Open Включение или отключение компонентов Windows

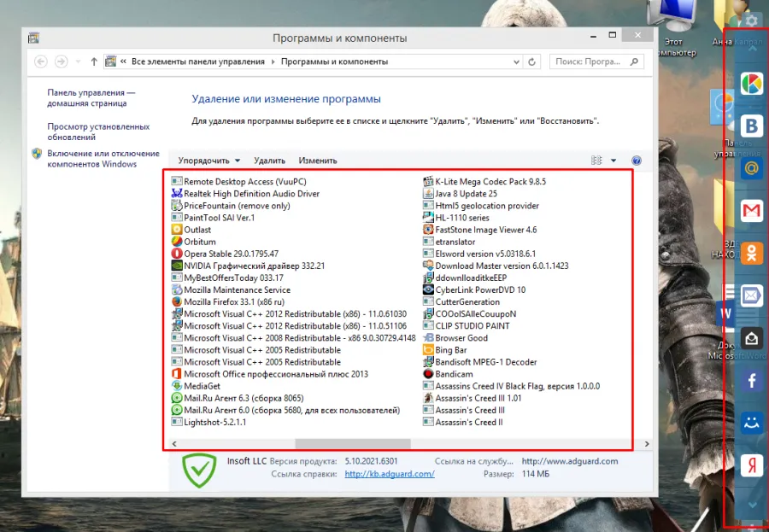103,158
